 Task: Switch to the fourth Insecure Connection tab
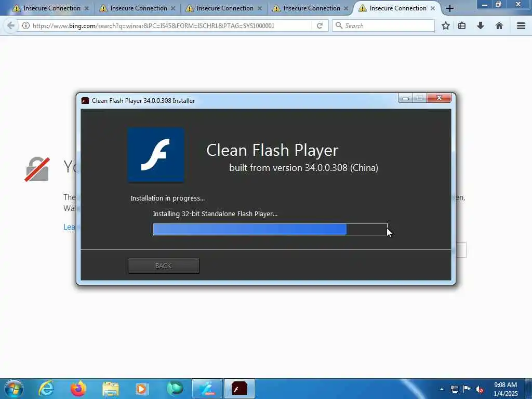click(x=312, y=8)
